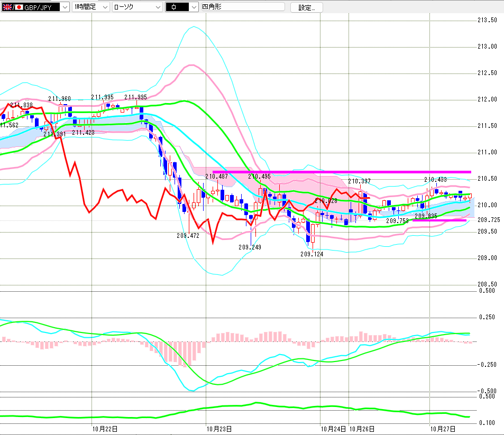Screen dimensions: 504x435
Task: Expand the 1時間足 timeframe dropdown
Action: [90, 7]
